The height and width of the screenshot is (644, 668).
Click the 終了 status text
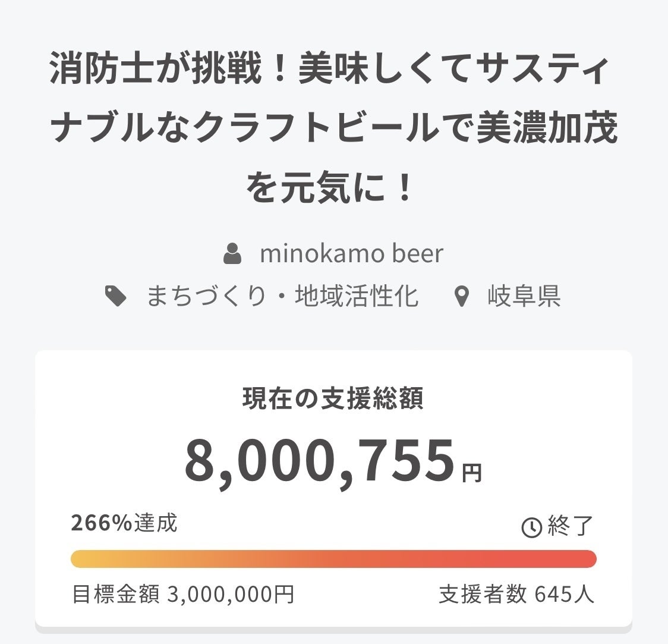click(x=570, y=526)
